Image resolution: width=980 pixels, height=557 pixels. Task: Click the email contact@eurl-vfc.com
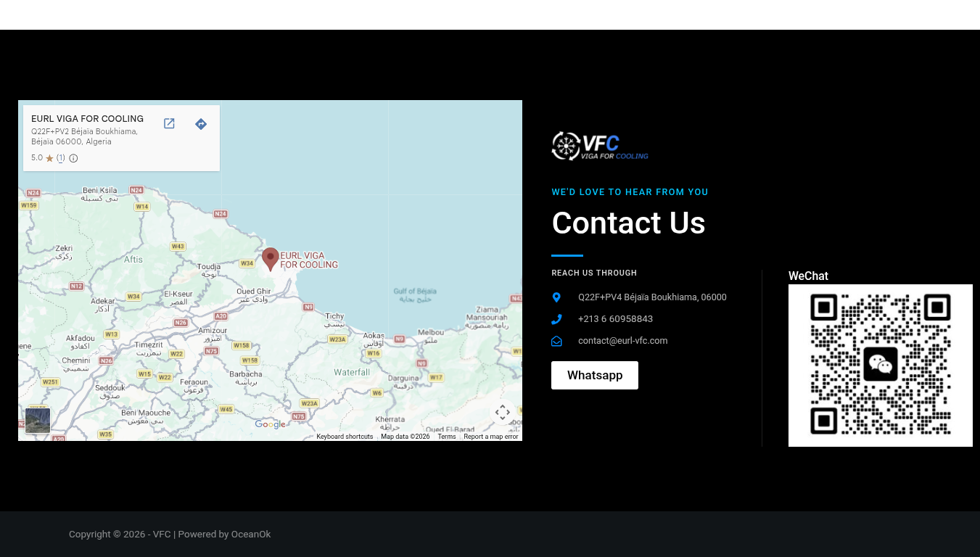pyautogui.click(x=622, y=341)
